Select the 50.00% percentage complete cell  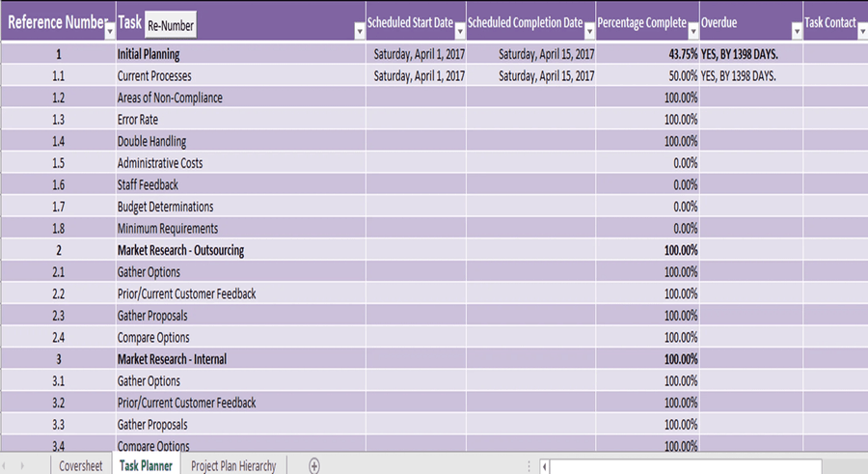pyautogui.click(x=648, y=75)
